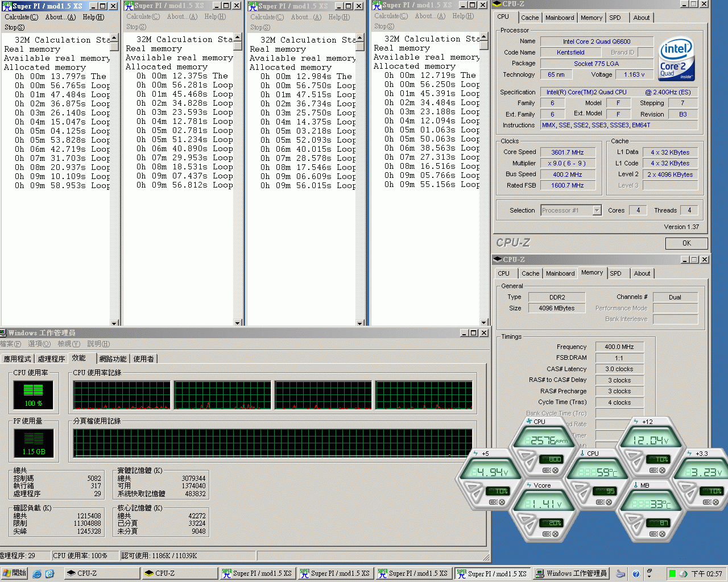Open Task Manager help (說明) menu

click(x=98, y=344)
